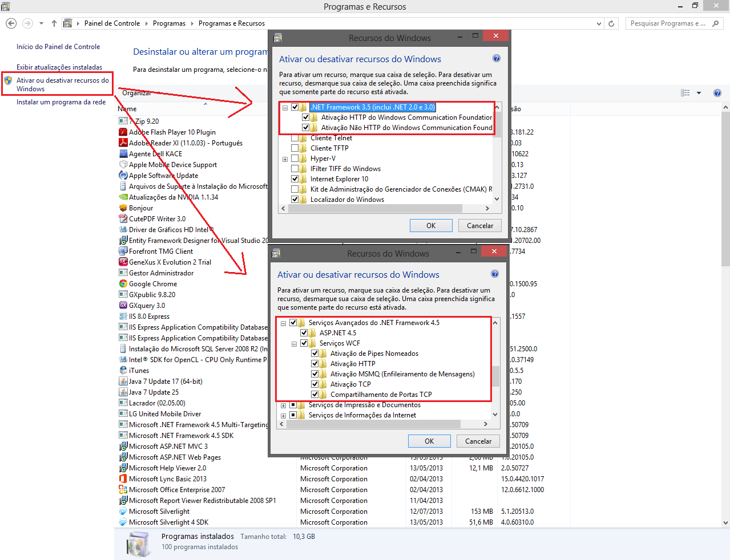Go up one level with the up arrow
Image resolution: width=730 pixels, height=560 pixels.
click(54, 23)
